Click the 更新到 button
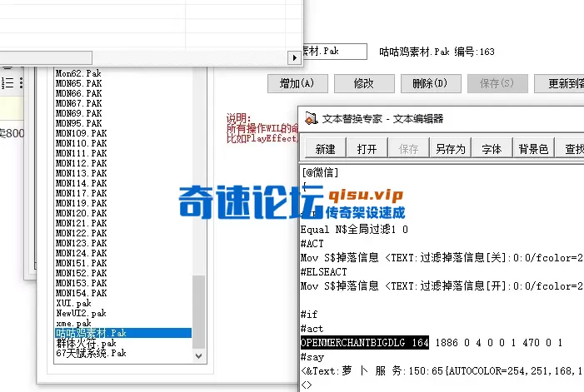Screen dimensions: 584x392 tap(559, 83)
